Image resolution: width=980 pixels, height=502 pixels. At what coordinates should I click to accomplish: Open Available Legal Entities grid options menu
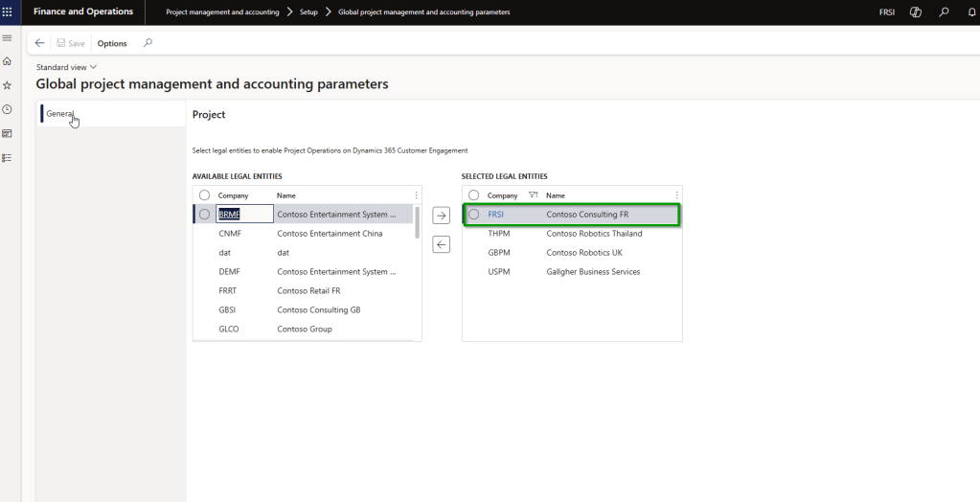(x=416, y=195)
